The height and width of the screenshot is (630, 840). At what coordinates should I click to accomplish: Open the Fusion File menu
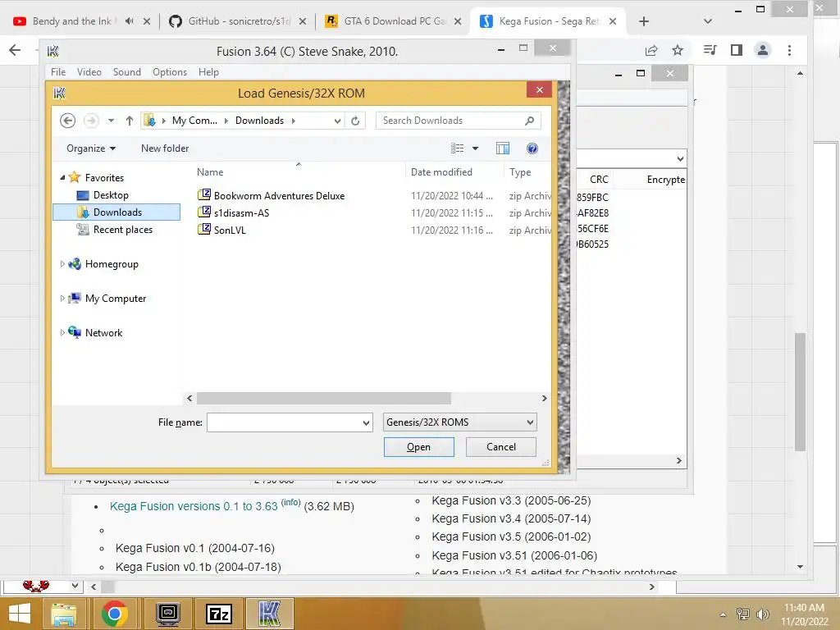[x=58, y=72]
